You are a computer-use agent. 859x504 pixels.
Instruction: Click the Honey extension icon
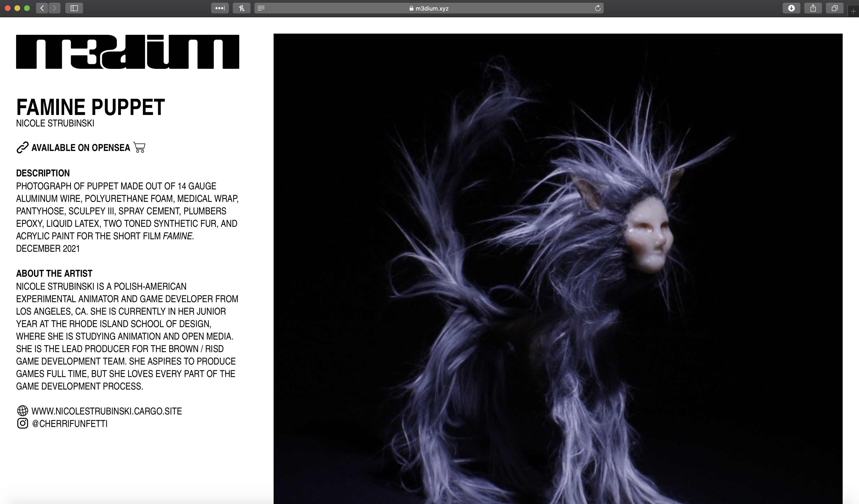[x=241, y=8]
